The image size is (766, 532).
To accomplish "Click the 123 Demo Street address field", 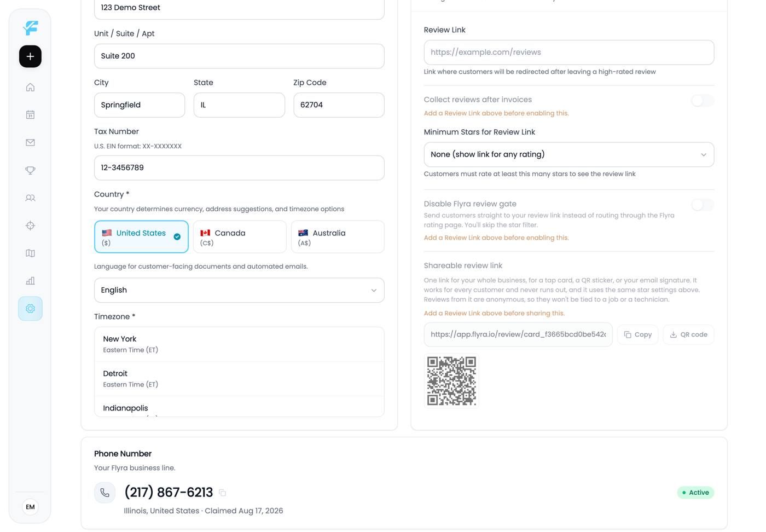I will pyautogui.click(x=239, y=8).
